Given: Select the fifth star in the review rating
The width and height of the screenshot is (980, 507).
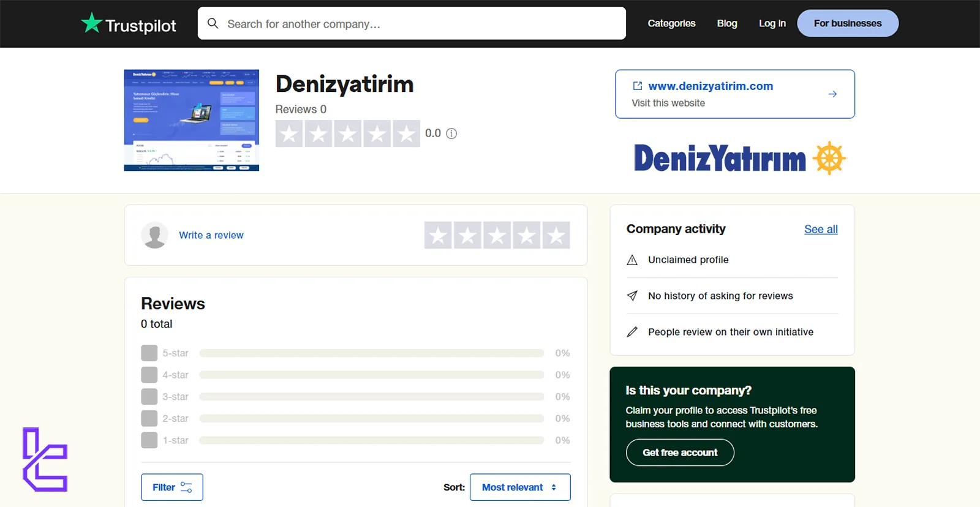Looking at the screenshot, I should click(556, 235).
